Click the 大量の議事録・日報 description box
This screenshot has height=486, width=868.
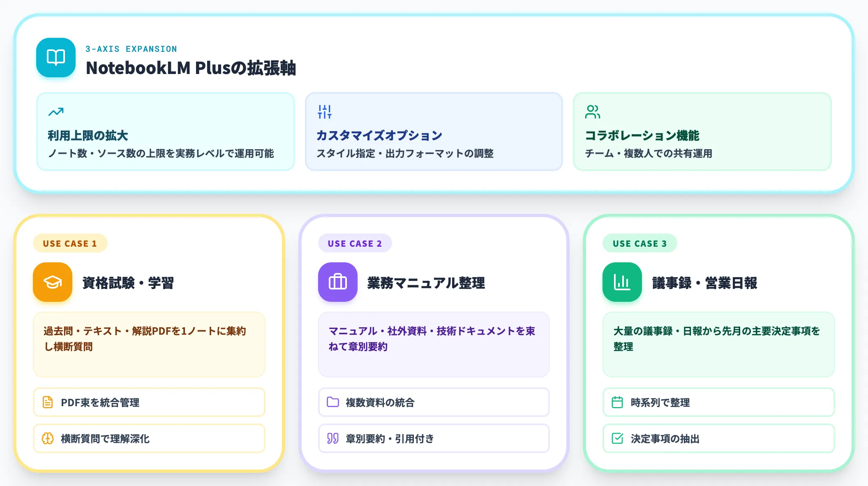tap(719, 345)
